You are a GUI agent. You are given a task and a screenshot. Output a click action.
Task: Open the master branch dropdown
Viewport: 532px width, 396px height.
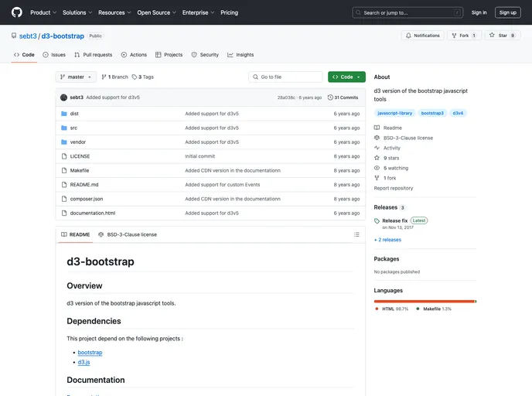[76, 77]
